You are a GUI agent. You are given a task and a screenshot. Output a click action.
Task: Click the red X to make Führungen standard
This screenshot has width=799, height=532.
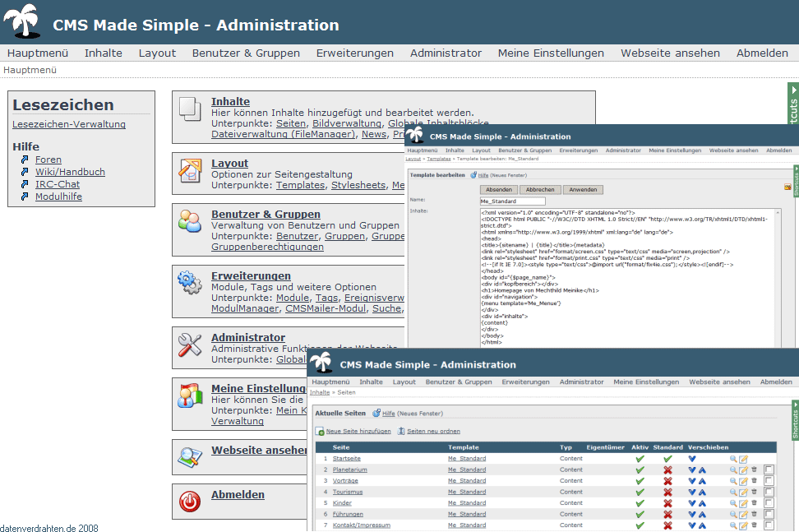(x=667, y=514)
